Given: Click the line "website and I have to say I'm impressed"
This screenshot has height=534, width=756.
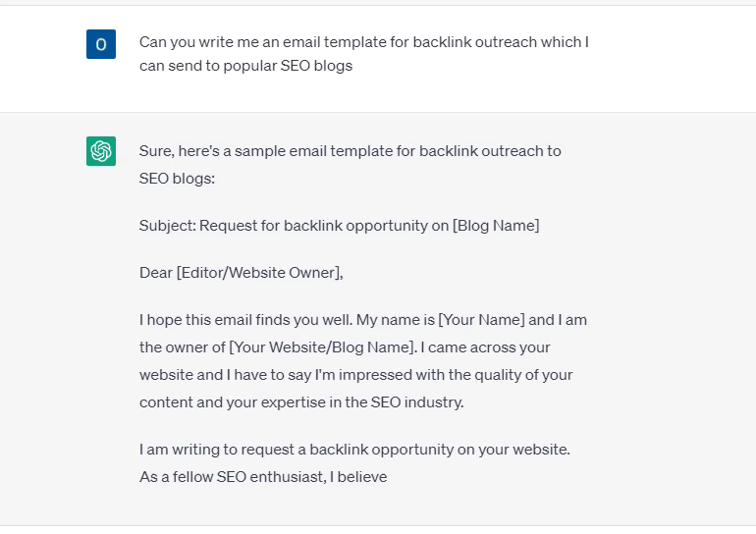Looking at the screenshot, I should [x=355, y=375].
